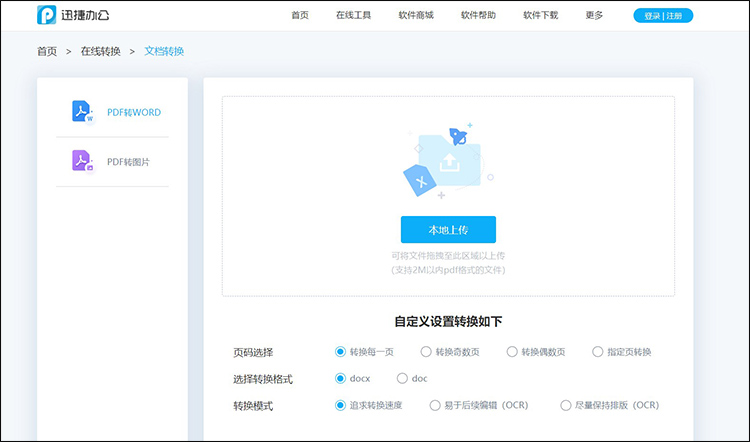Click the 登录 | 注册 button

tap(663, 16)
